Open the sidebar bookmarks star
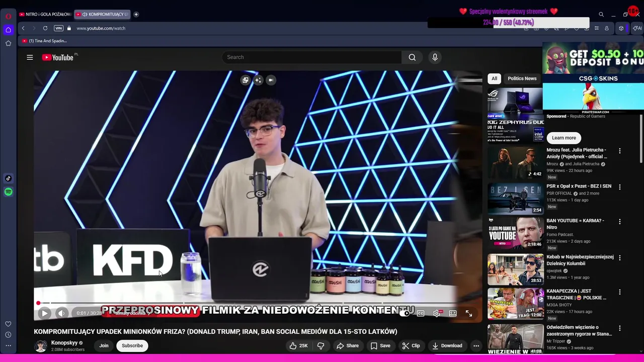The image size is (644, 362). 8,43
